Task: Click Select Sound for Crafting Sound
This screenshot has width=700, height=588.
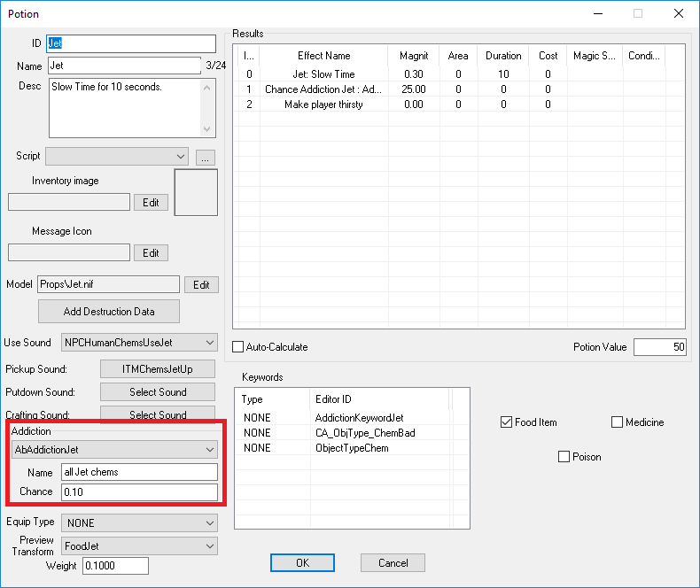Action: tap(158, 414)
